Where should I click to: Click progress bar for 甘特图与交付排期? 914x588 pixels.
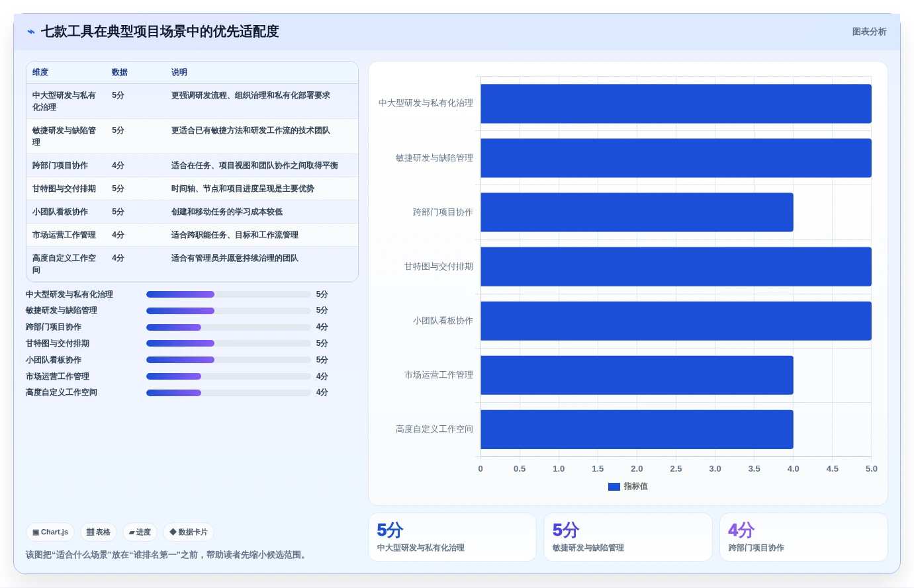[228, 343]
